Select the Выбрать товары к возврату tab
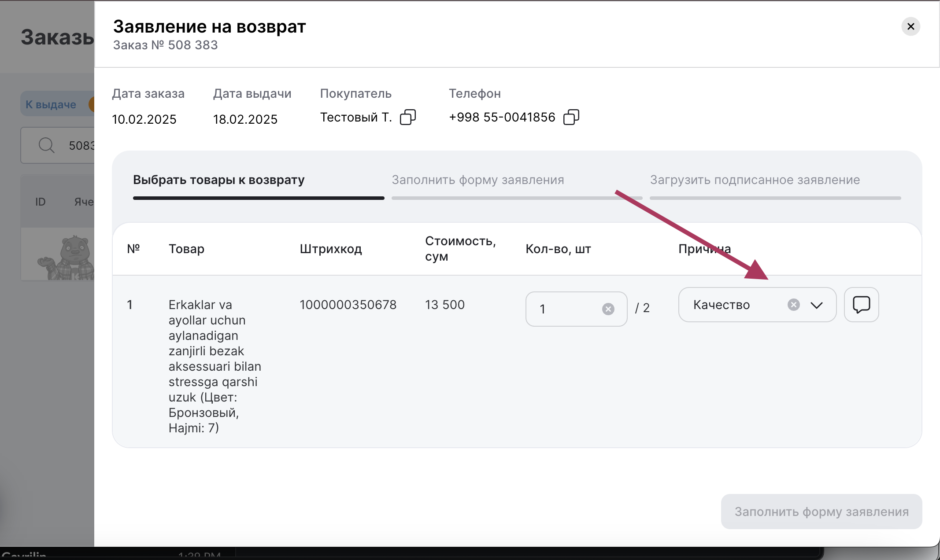Viewport: 940px width, 560px height. [219, 180]
